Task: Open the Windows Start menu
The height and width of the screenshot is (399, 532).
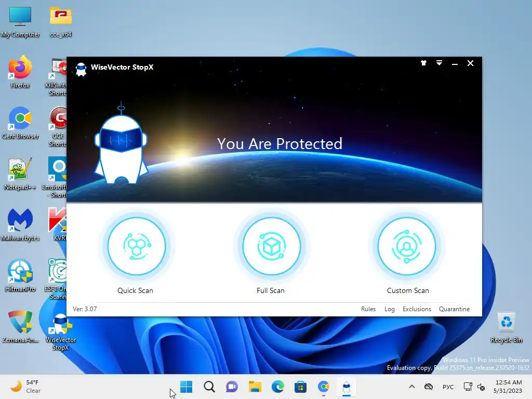Action: [x=187, y=387]
